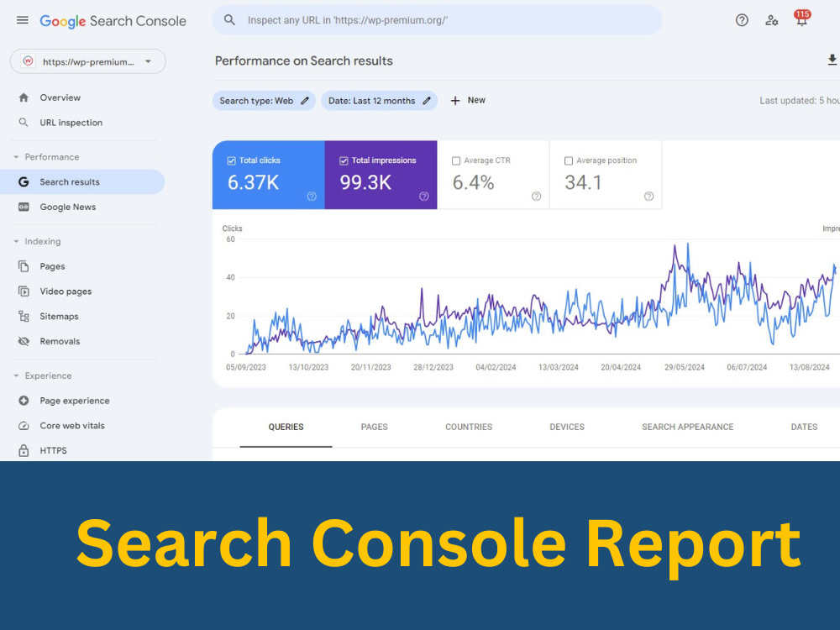Edit Date filter pencil icon
Screen dimensions: 840x630
pos(427,101)
